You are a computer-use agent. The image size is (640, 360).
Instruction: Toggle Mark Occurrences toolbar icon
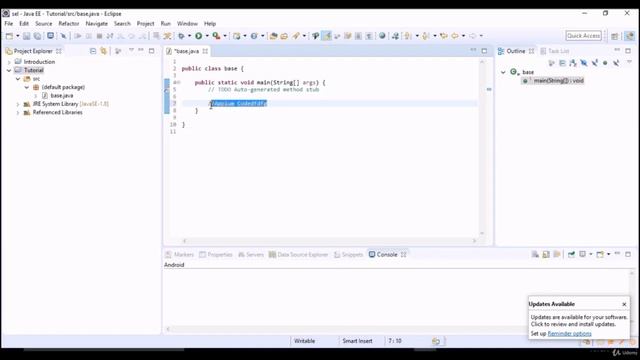(x=327, y=36)
